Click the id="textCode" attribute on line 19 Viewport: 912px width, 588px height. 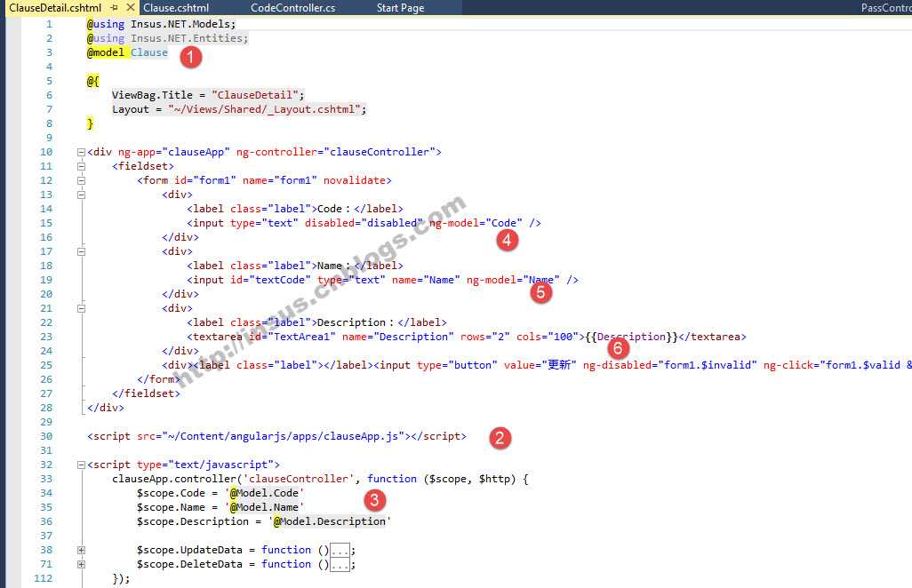(x=270, y=280)
